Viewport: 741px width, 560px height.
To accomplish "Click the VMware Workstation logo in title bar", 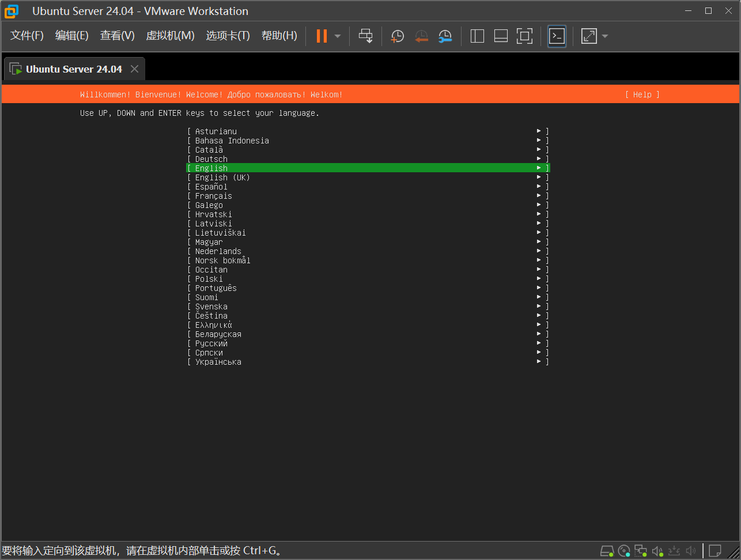I will [x=12, y=11].
